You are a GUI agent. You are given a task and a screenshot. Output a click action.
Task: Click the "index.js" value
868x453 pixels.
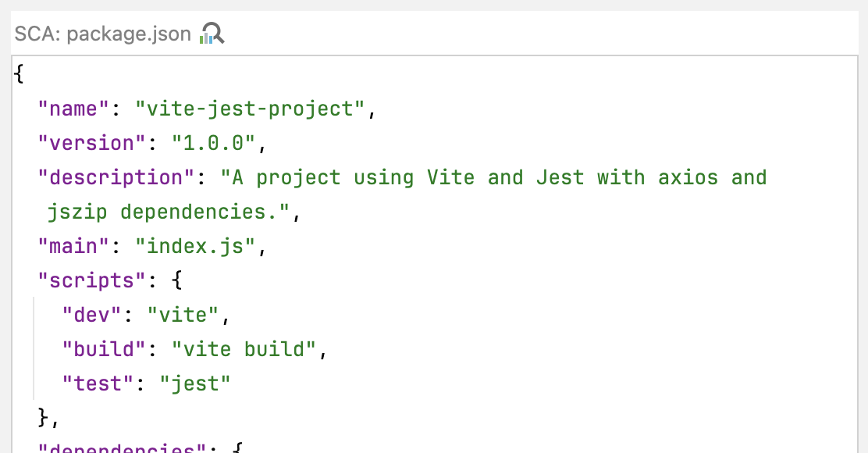point(195,246)
